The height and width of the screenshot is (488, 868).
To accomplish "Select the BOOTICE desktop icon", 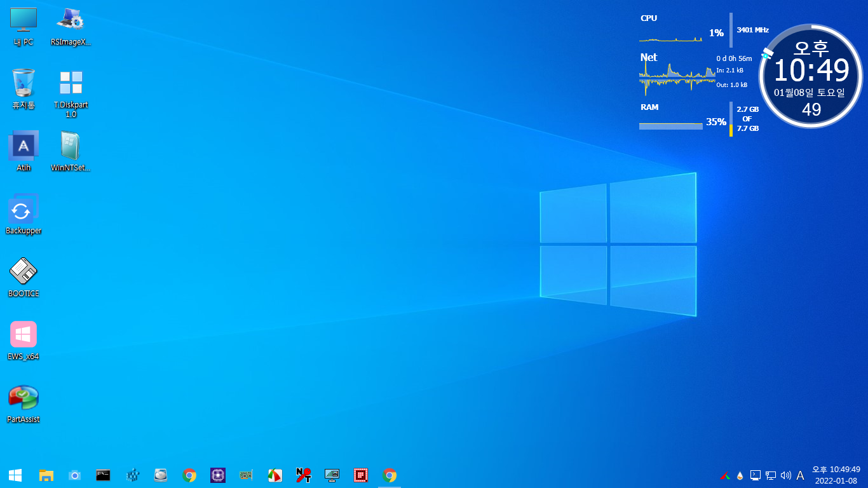I will click(x=24, y=278).
